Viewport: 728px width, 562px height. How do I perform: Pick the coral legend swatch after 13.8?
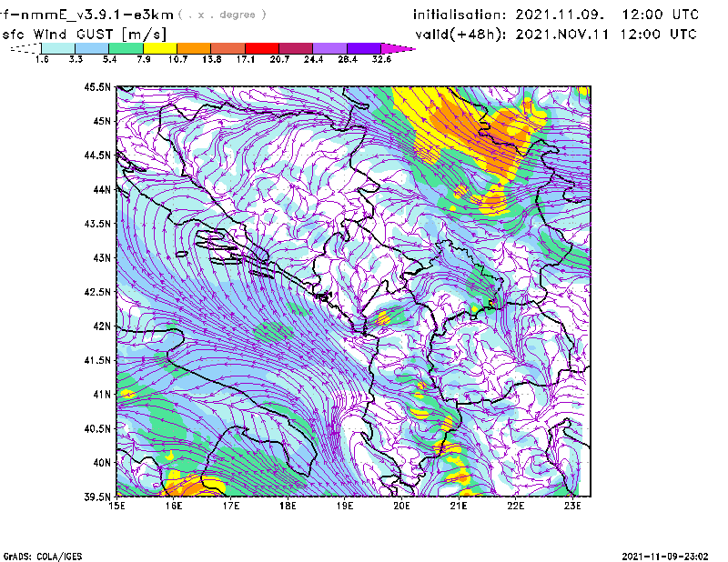228,48
